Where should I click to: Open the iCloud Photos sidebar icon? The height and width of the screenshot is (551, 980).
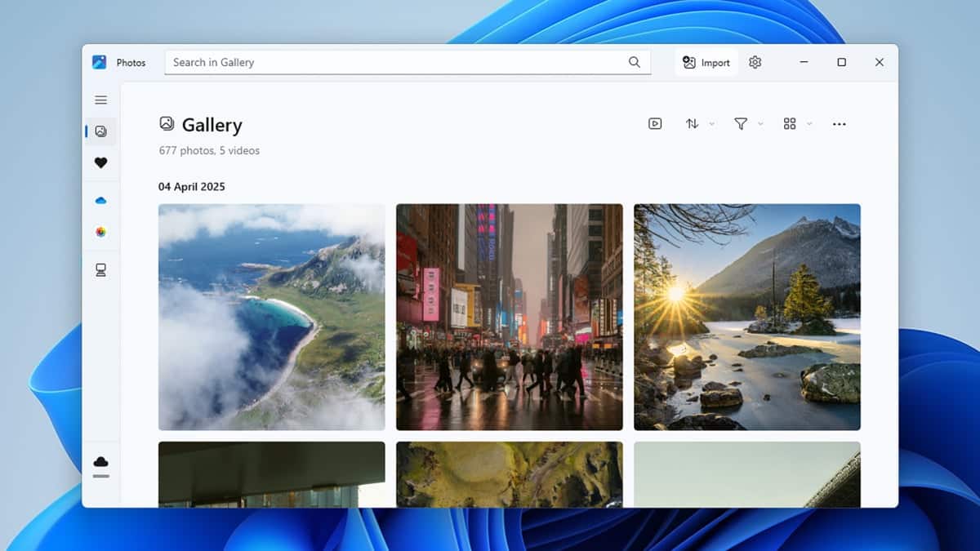101,232
